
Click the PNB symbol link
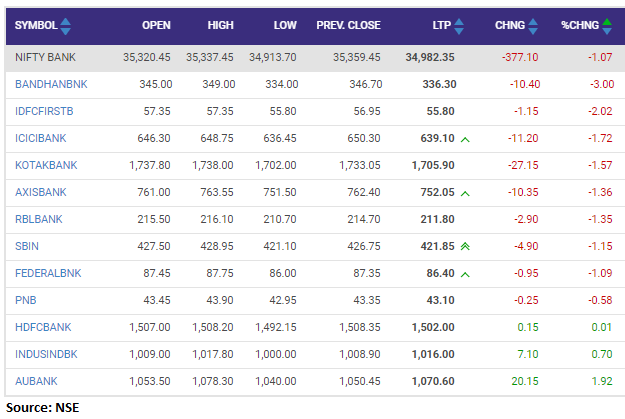(26, 299)
